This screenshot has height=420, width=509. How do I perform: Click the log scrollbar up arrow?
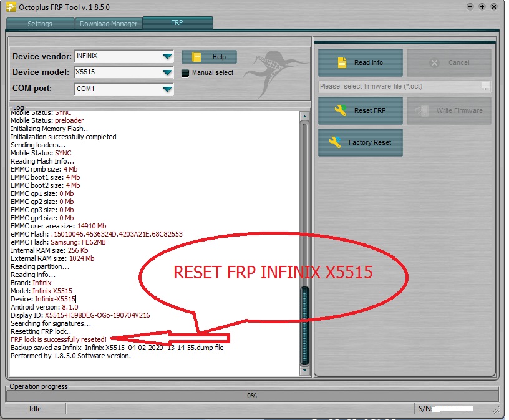point(304,116)
